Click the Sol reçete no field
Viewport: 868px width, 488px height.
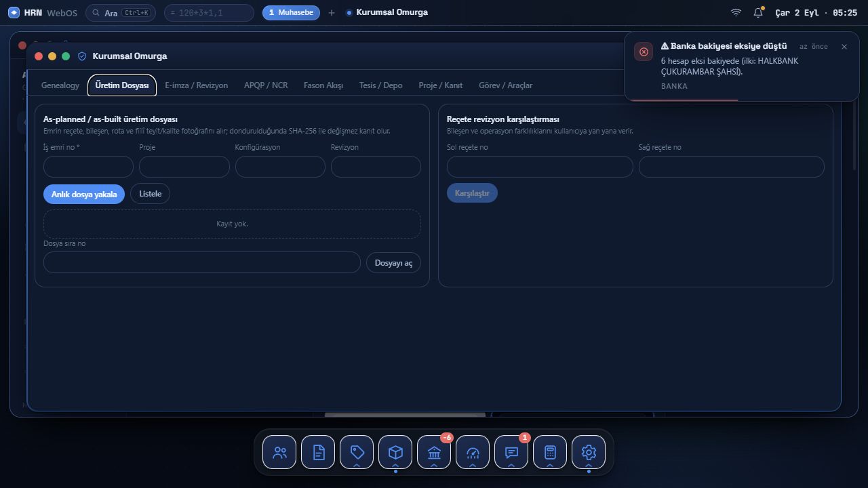[x=540, y=167]
